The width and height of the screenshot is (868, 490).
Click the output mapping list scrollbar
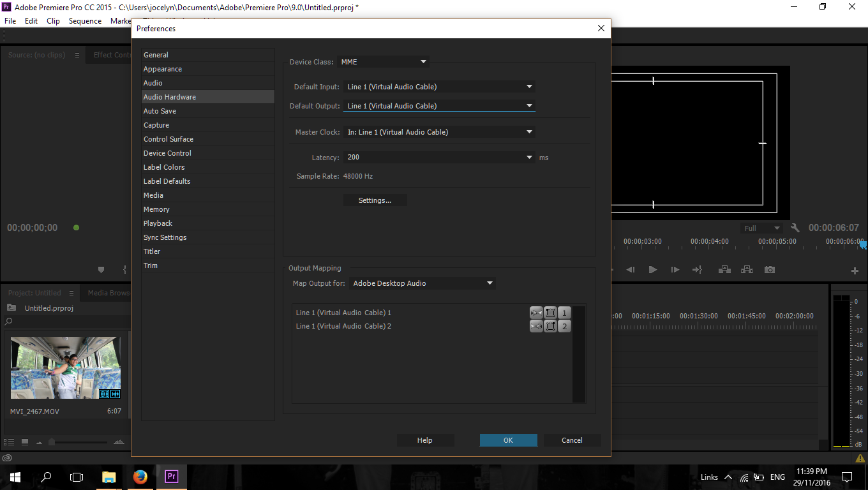click(x=579, y=354)
